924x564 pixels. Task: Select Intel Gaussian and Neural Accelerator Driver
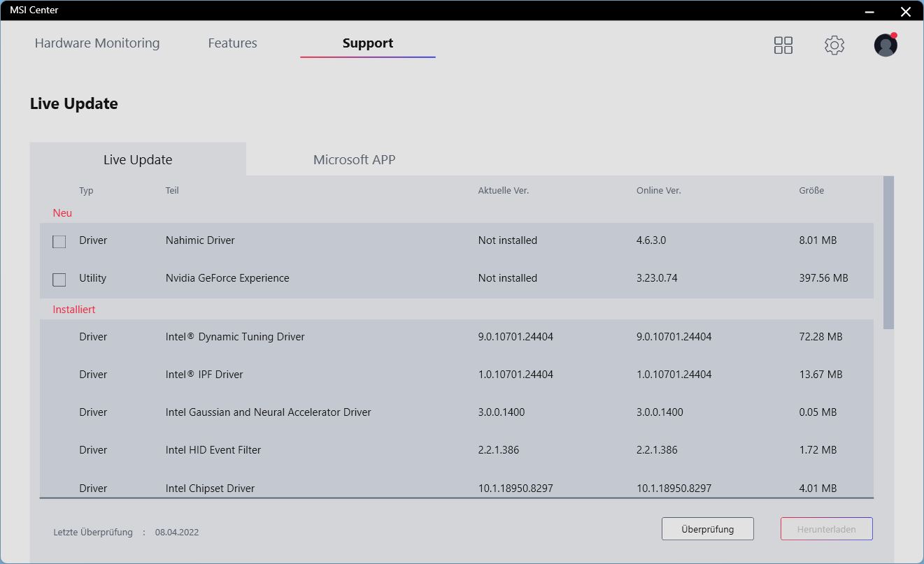tap(269, 412)
